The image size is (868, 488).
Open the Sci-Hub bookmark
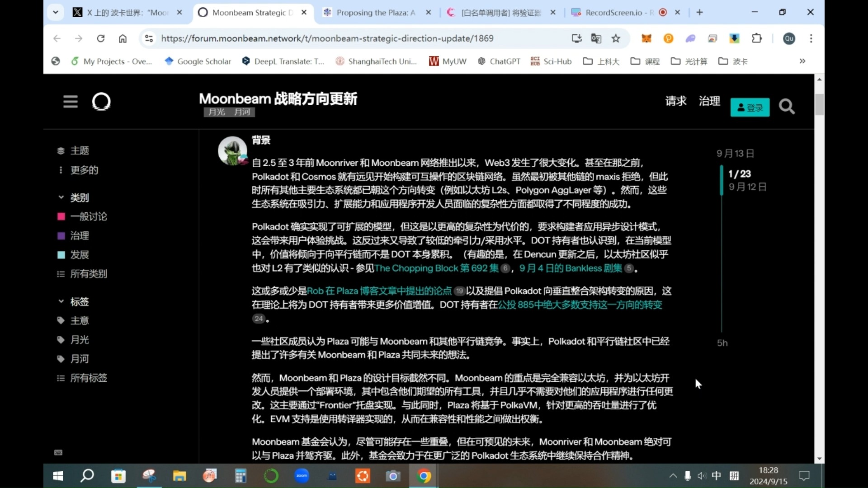coord(551,61)
